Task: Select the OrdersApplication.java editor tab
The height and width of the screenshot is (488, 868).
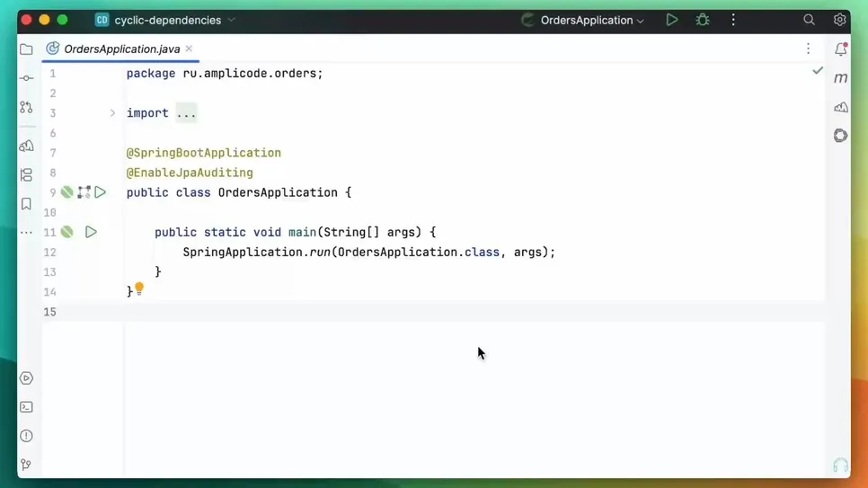Action: (x=121, y=49)
